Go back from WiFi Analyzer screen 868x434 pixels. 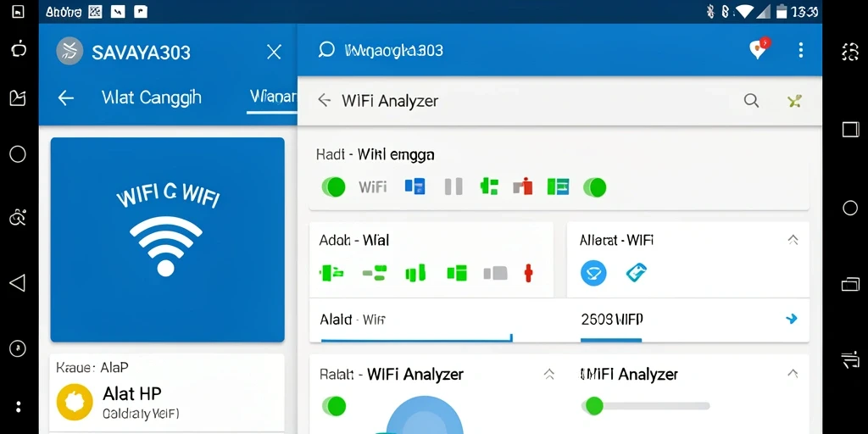pos(325,100)
